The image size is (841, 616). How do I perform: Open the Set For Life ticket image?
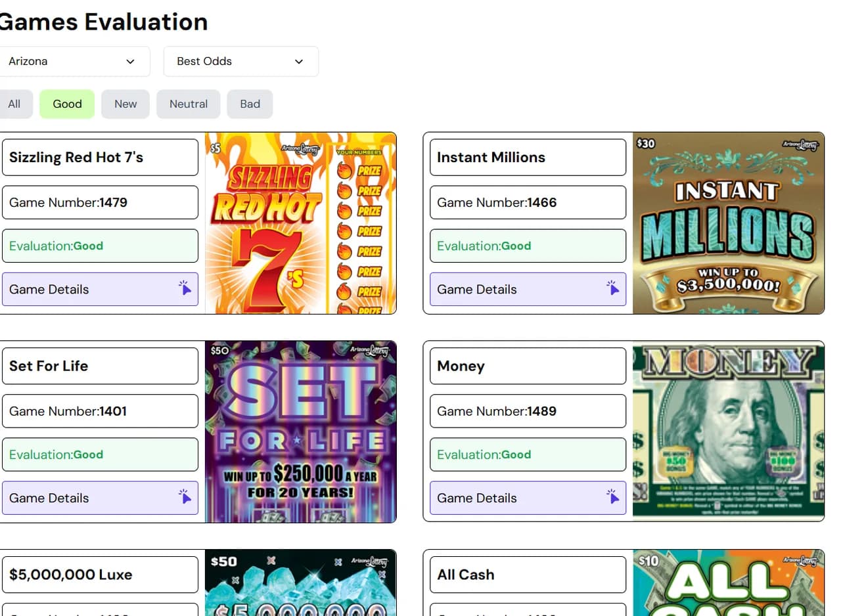(x=301, y=431)
